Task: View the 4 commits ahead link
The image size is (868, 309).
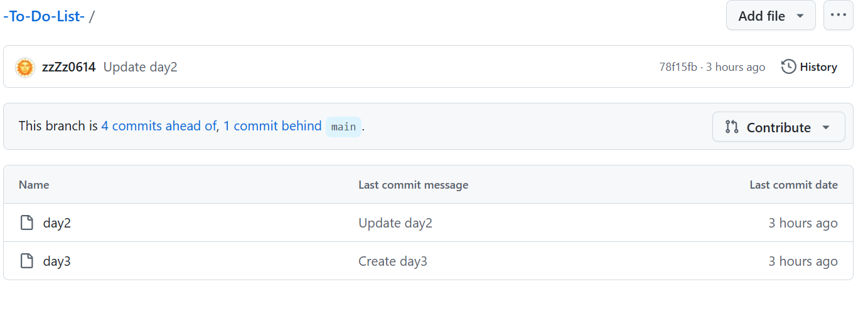Action: [x=159, y=126]
